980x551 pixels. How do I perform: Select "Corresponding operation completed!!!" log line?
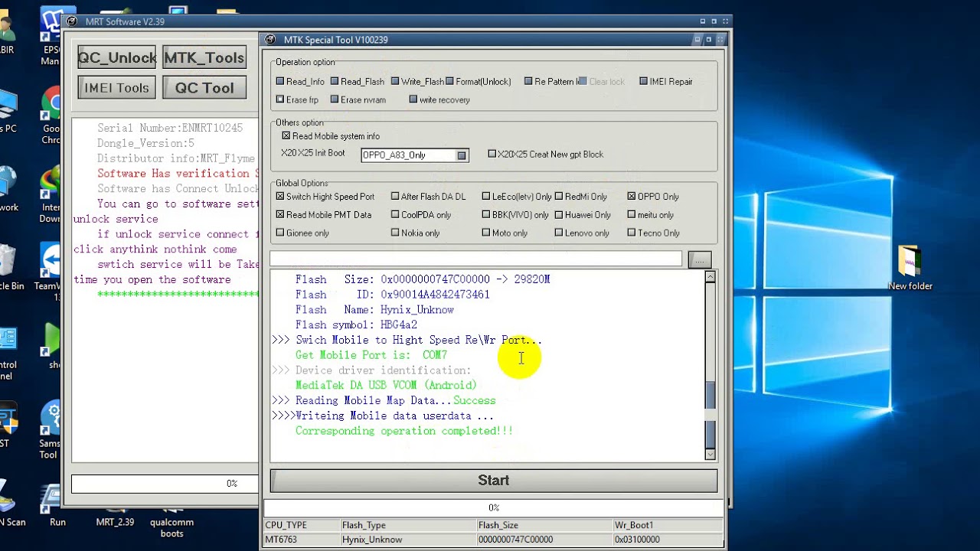404,431
